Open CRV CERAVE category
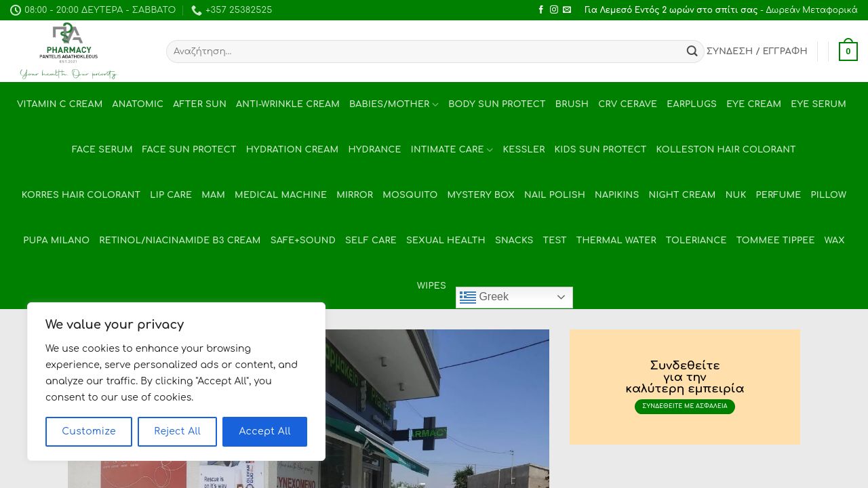The width and height of the screenshot is (868, 488). pos(627,104)
